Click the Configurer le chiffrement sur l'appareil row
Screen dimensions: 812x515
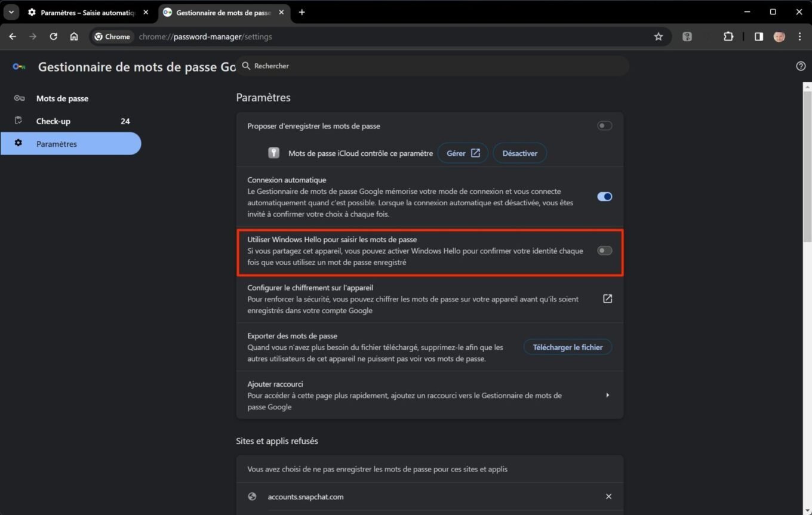(x=430, y=299)
